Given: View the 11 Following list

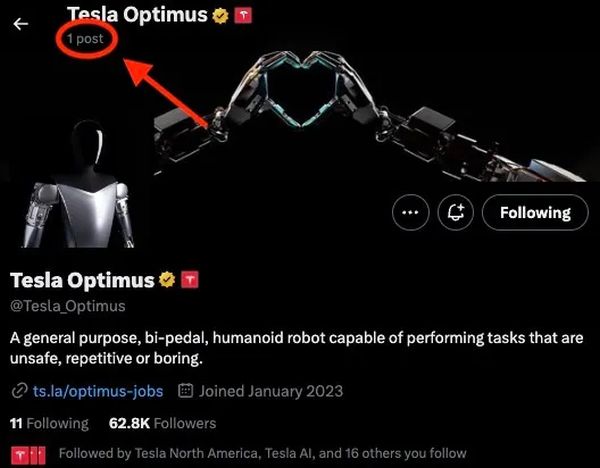Looking at the screenshot, I should [x=49, y=423].
